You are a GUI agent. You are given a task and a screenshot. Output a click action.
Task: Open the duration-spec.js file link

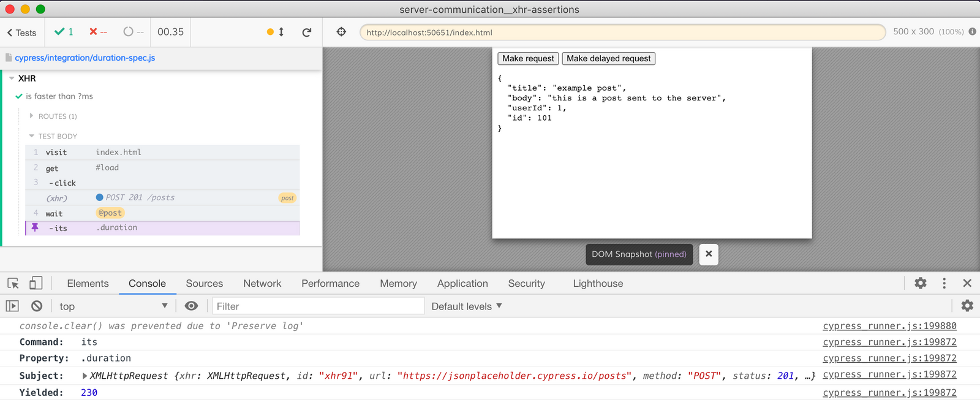85,58
